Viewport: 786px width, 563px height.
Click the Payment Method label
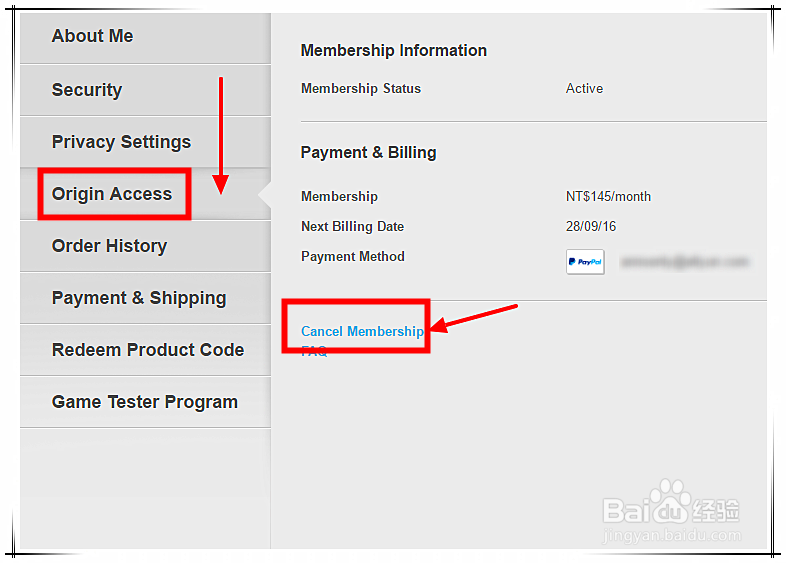(353, 256)
